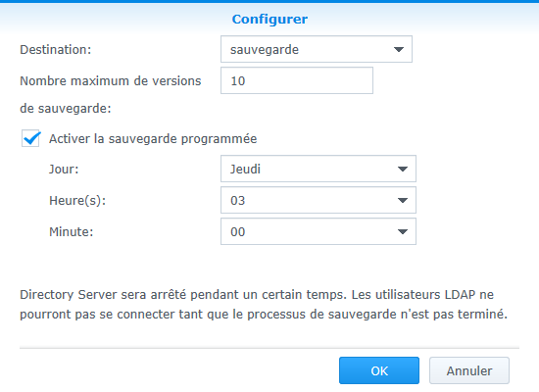Expand the Minute dropdown arrow
539x392 pixels.
coord(403,231)
